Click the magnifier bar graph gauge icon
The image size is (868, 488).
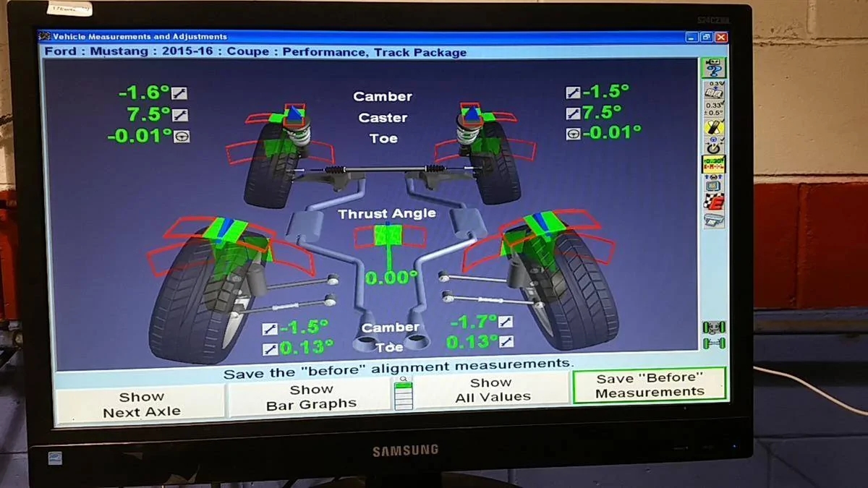pyautogui.click(x=404, y=393)
